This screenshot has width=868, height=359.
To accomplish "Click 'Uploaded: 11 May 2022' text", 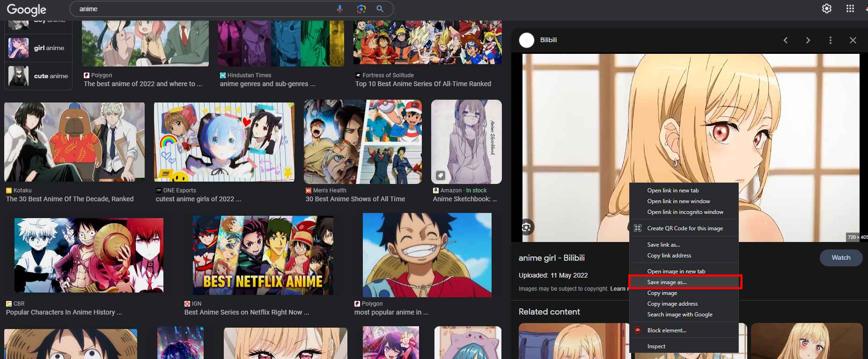I will (553, 275).
